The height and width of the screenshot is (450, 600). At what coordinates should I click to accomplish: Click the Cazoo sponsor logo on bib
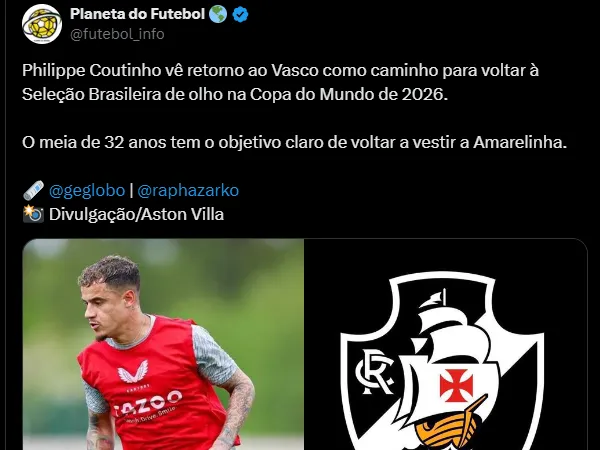147,404
